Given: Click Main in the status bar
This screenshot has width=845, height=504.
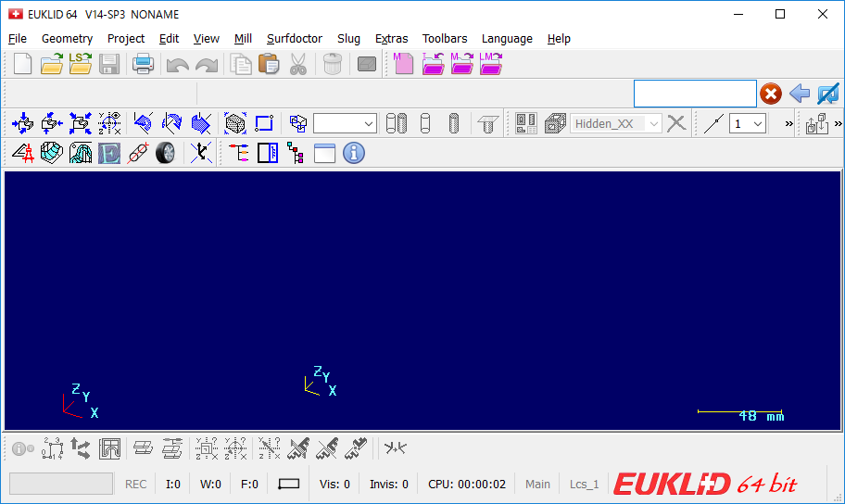Looking at the screenshot, I should coord(537,484).
